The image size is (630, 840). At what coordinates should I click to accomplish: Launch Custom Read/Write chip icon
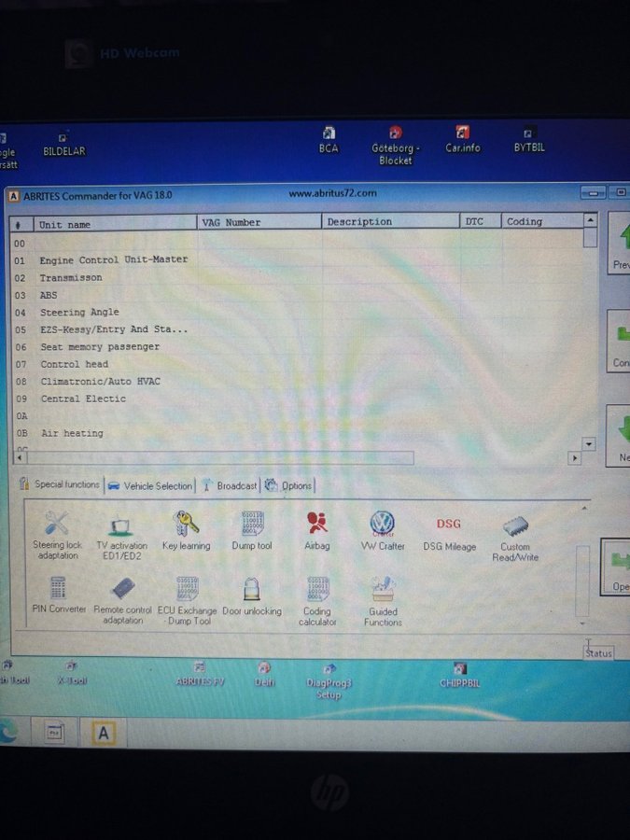coord(515,528)
